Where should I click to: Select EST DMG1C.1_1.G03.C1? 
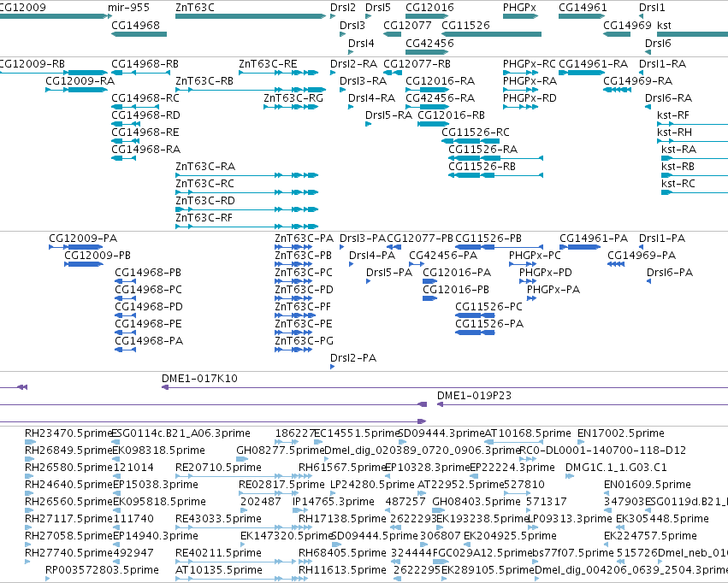pyautogui.click(x=570, y=476)
